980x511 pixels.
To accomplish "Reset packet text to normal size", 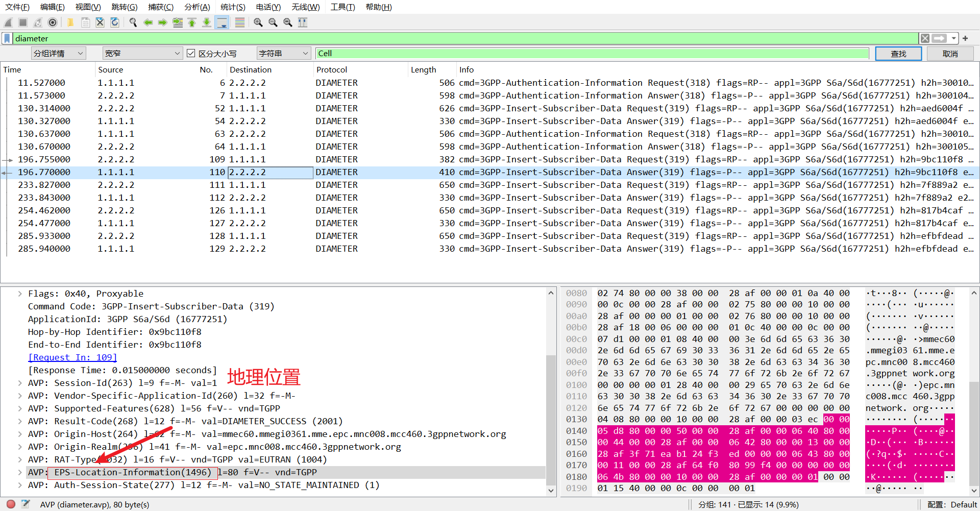I will pos(288,22).
